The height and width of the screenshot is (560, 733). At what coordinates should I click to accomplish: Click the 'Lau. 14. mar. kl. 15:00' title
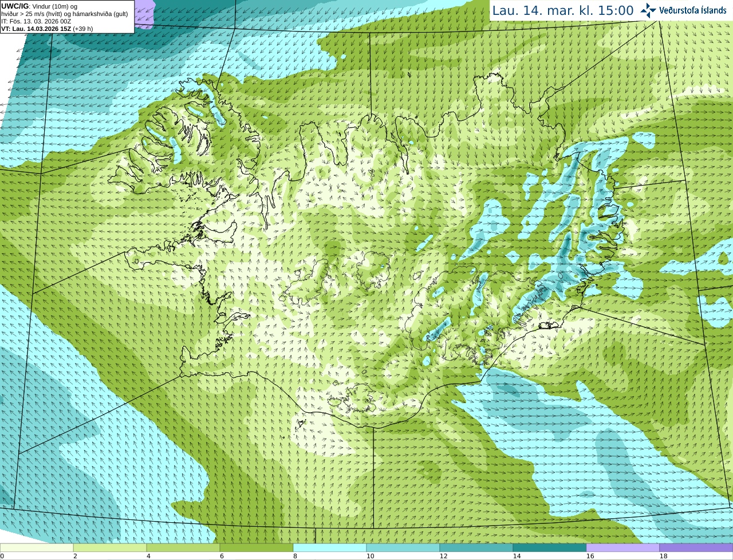click(x=563, y=10)
